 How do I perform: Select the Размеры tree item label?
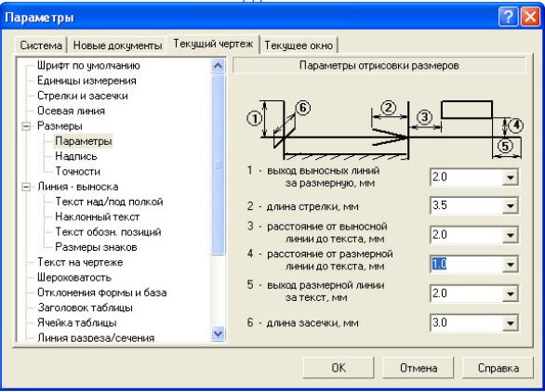(x=60, y=126)
